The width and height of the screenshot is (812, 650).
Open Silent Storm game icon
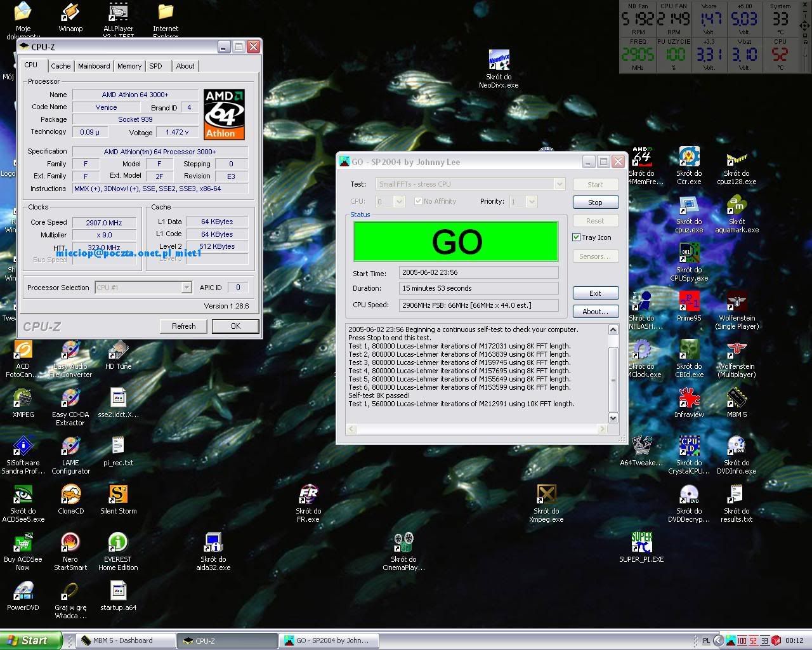pyautogui.click(x=118, y=499)
